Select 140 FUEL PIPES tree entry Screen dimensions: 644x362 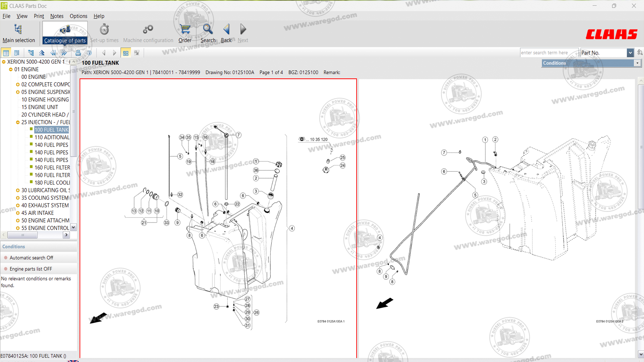point(51,145)
